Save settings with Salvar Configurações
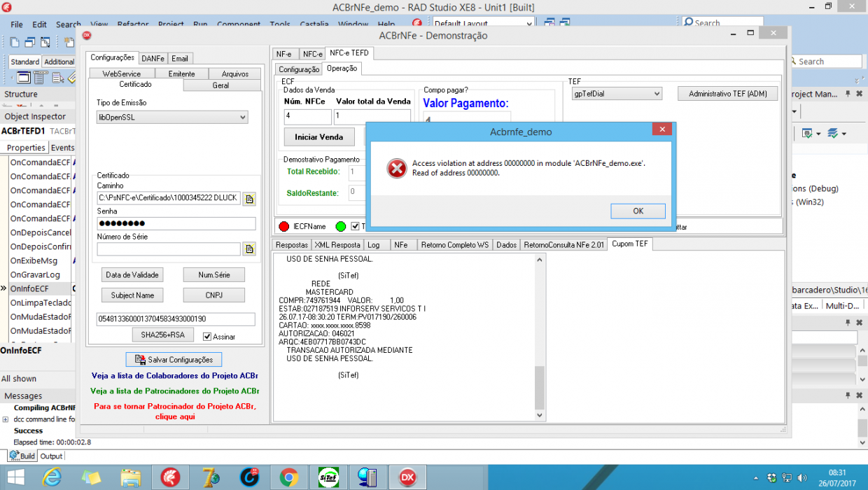Viewport: 868px width, 490px height. coord(174,360)
